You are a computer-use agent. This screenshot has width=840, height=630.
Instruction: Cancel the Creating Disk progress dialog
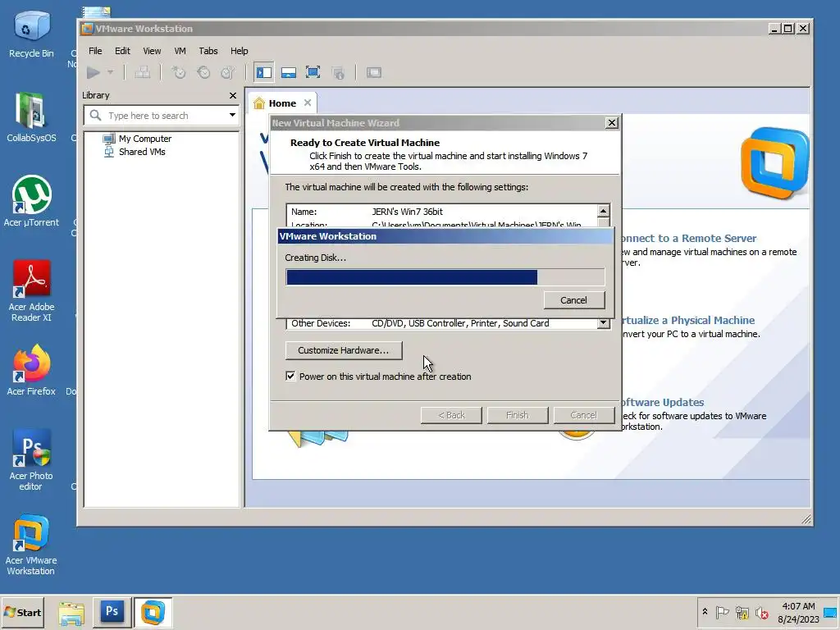click(x=573, y=300)
